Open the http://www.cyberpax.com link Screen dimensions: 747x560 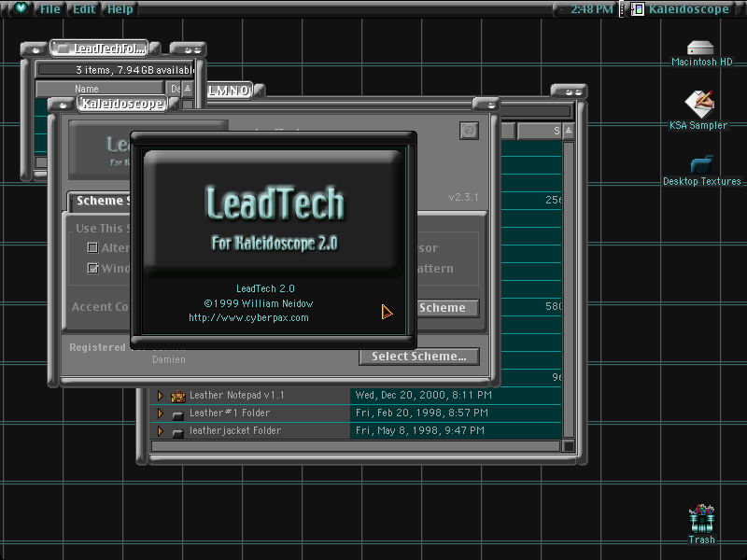tap(248, 317)
